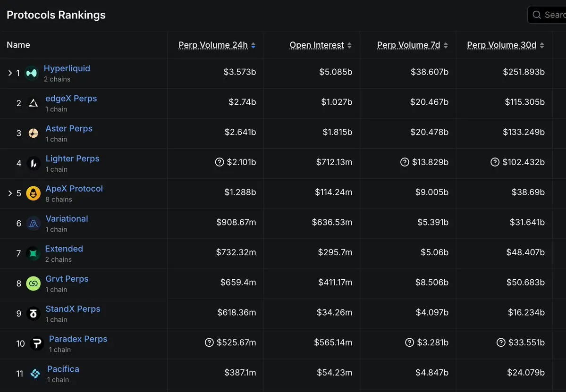The image size is (566, 392).
Task: Click question mark beside Paradex 30d volume
Action: tap(501, 342)
